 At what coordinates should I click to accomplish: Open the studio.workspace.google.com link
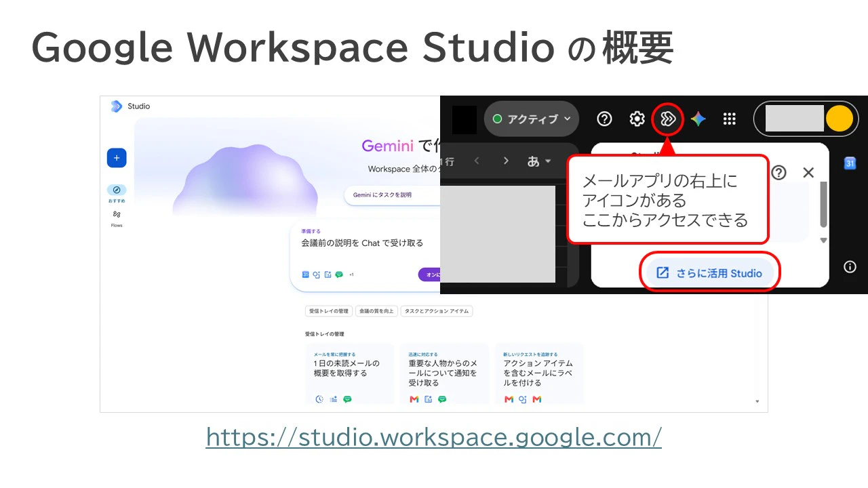coord(434,437)
